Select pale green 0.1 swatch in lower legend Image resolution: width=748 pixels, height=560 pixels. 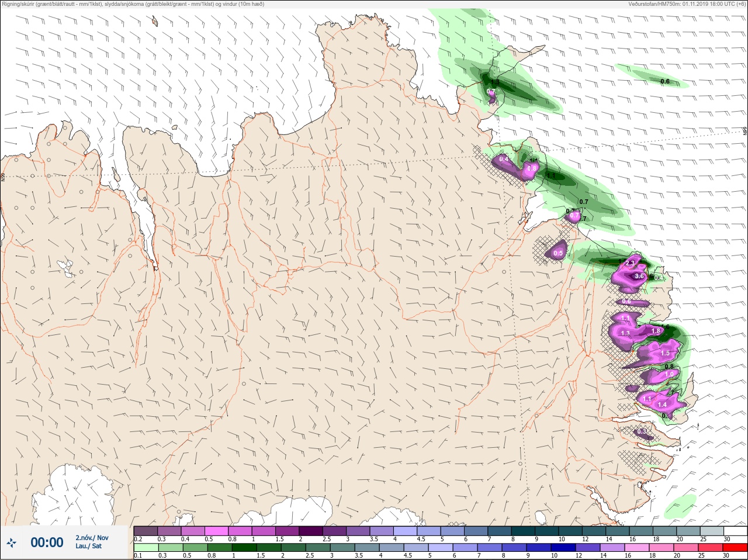(146, 548)
